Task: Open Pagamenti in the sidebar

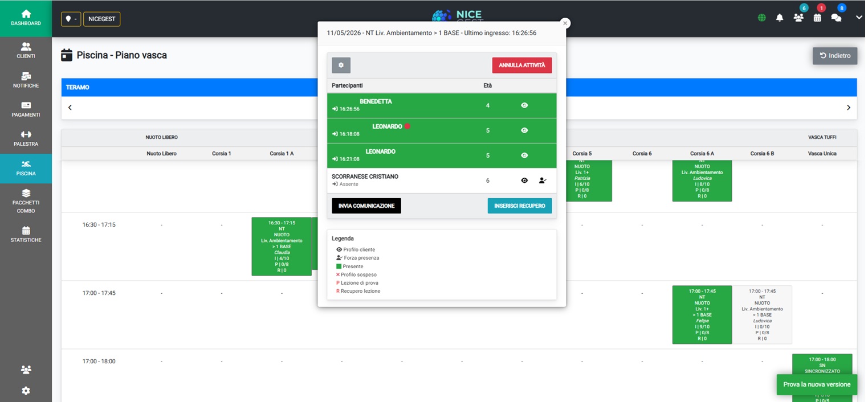Action: coord(26,110)
